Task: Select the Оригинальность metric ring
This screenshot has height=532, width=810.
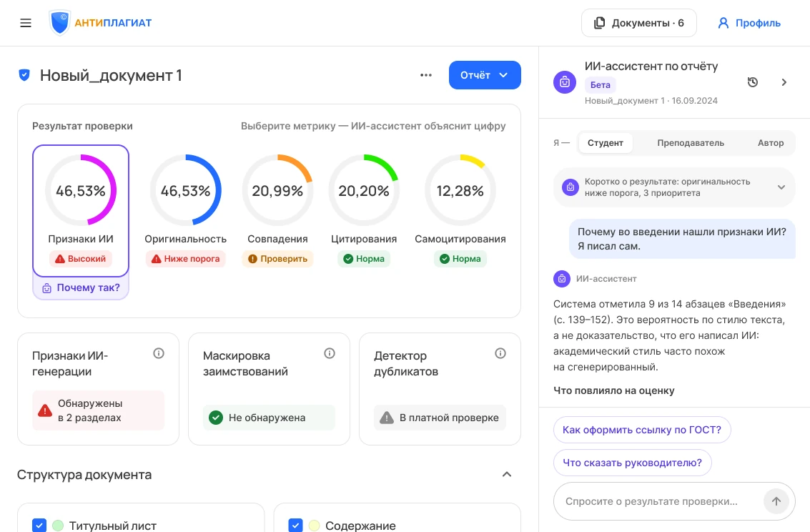Action: 185,190
